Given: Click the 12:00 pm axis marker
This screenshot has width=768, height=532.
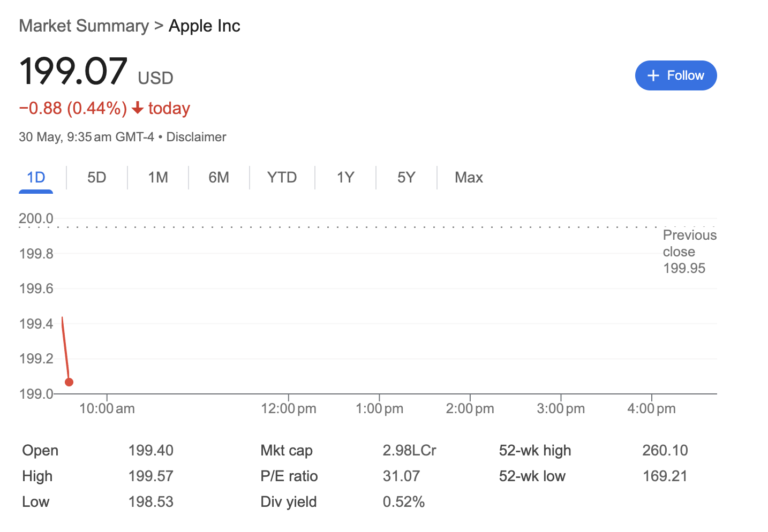Looking at the screenshot, I should (288, 408).
